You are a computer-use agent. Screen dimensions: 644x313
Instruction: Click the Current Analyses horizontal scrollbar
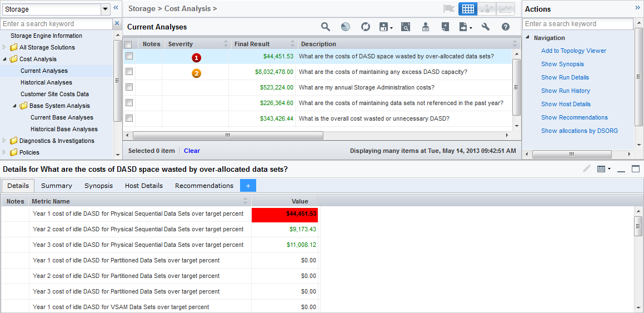click(228, 136)
